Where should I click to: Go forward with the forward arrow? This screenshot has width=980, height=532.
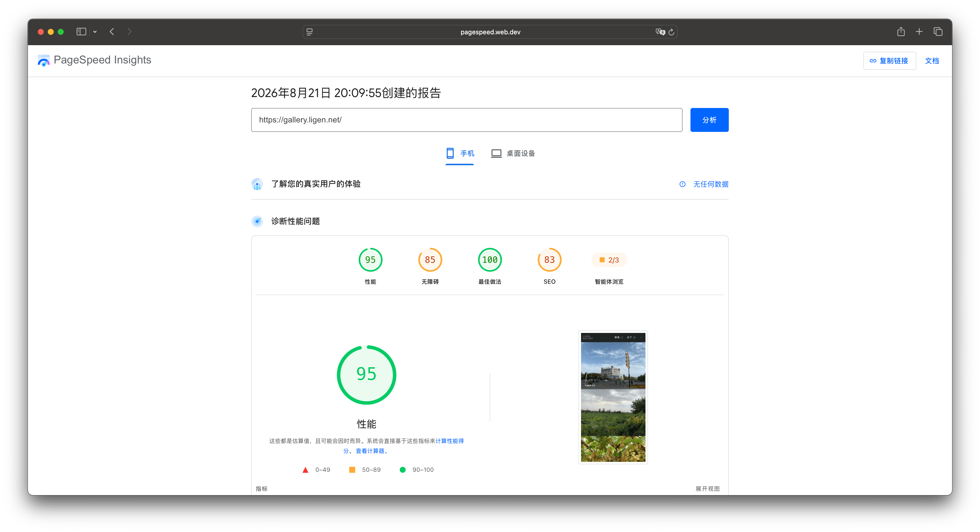[x=129, y=32]
